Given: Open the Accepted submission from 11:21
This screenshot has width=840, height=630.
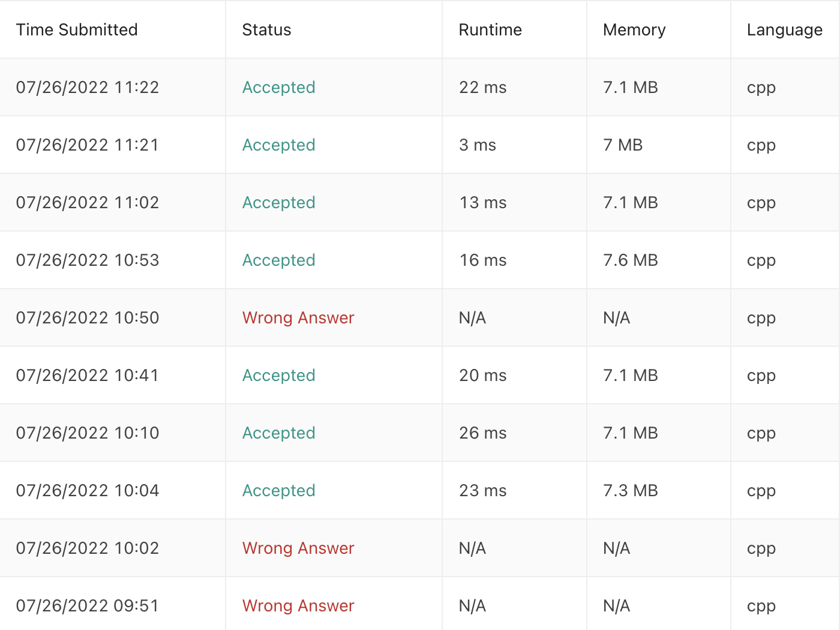Looking at the screenshot, I should click(x=278, y=145).
